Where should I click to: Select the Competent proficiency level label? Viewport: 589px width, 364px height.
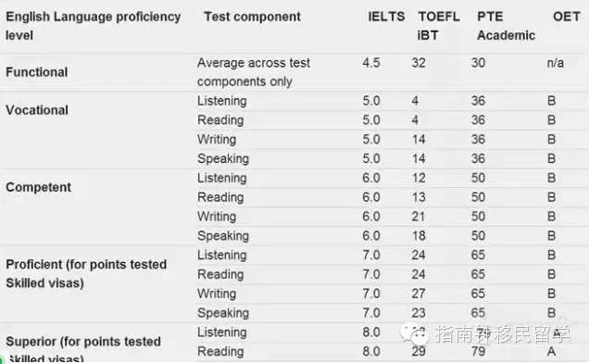point(38,187)
